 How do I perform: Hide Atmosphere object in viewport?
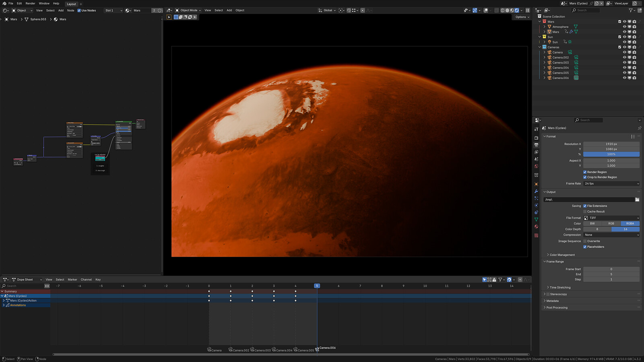click(625, 27)
